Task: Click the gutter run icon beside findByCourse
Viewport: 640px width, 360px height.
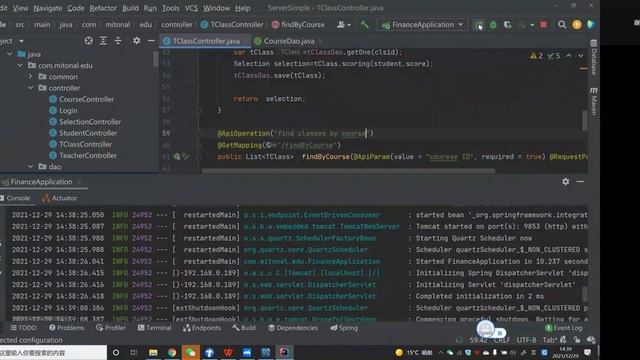Action: pos(177,156)
